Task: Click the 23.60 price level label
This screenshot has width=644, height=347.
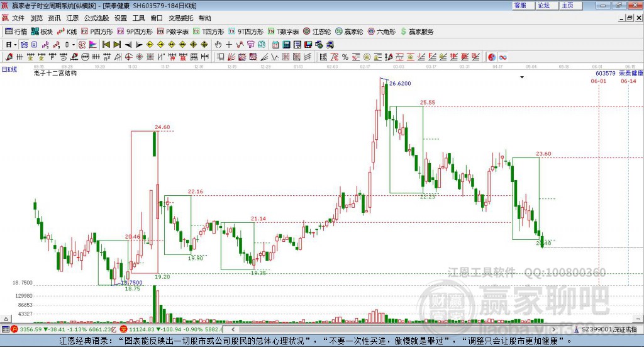Action: point(543,154)
